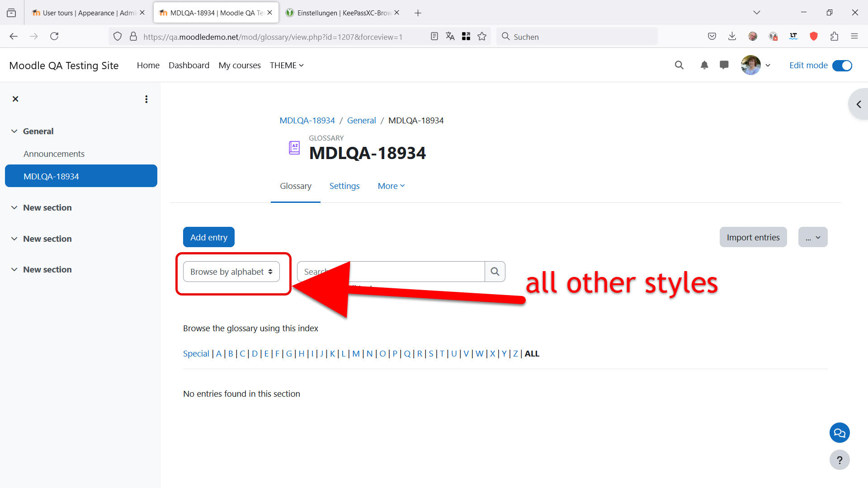Open a new browser tab
The width and height of the screenshot is (868, 488).
tap(418, 13)
